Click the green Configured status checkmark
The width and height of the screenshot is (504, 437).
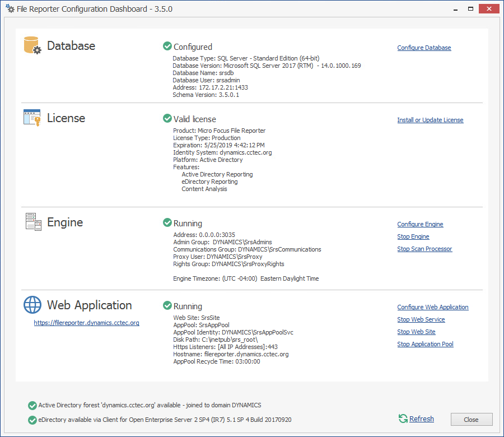click(167, 47)
